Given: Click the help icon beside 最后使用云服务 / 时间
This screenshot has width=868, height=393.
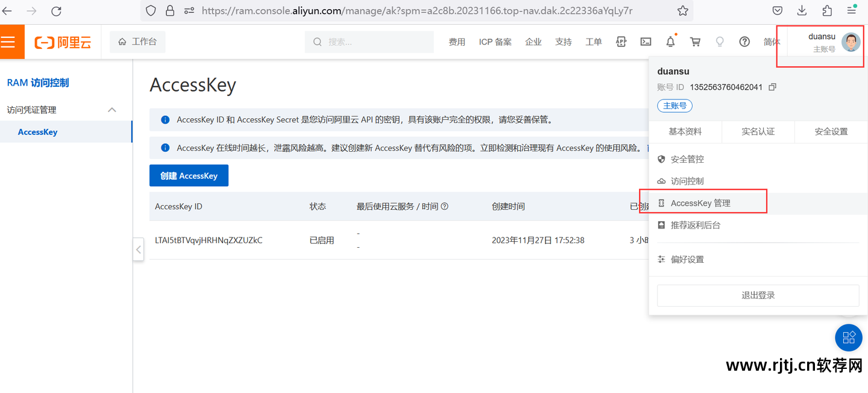Looking at the screenshot, I should [x=445, y=206].
